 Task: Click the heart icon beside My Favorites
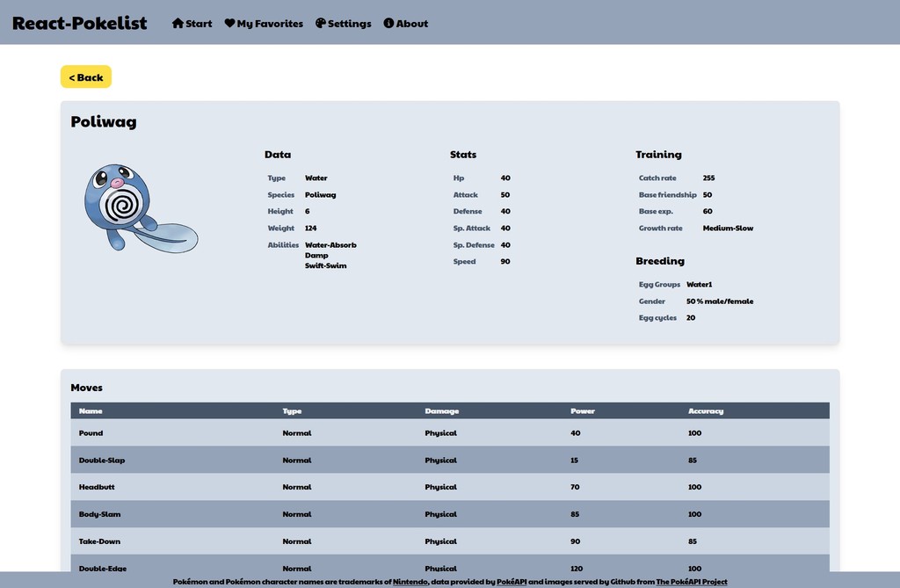[x=229, y=24]
